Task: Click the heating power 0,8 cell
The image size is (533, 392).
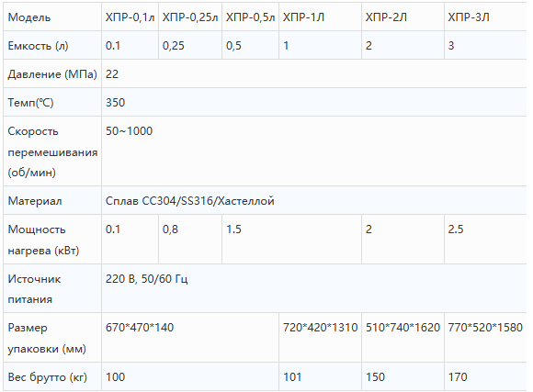Action: (x=190, y=239)
